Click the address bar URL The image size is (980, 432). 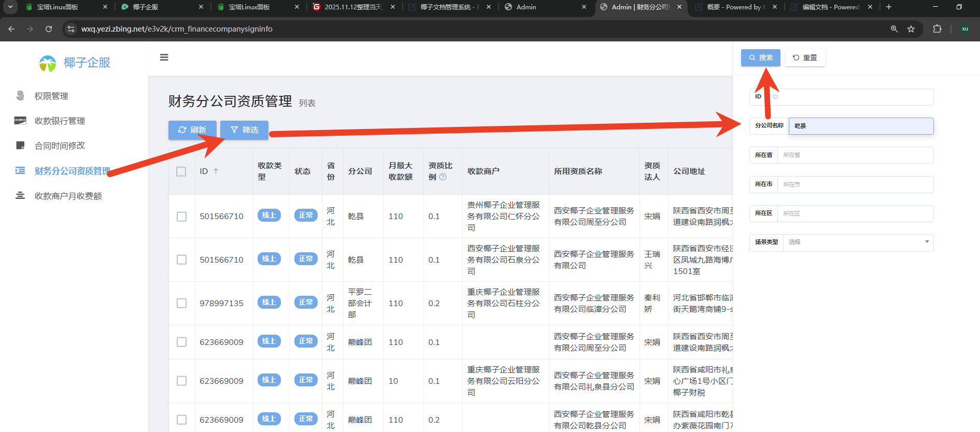pyautogui.click(x=177, y=29)
